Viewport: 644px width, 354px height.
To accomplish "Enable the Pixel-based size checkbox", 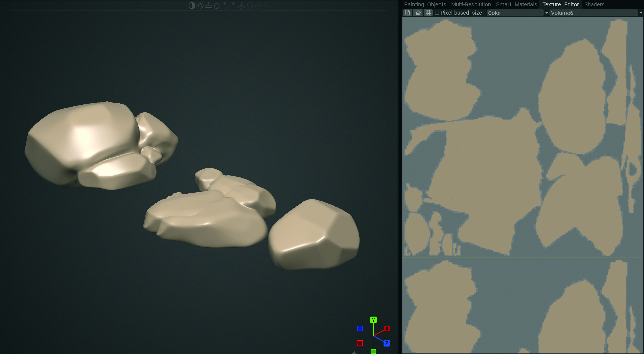I will click(437, 13).
